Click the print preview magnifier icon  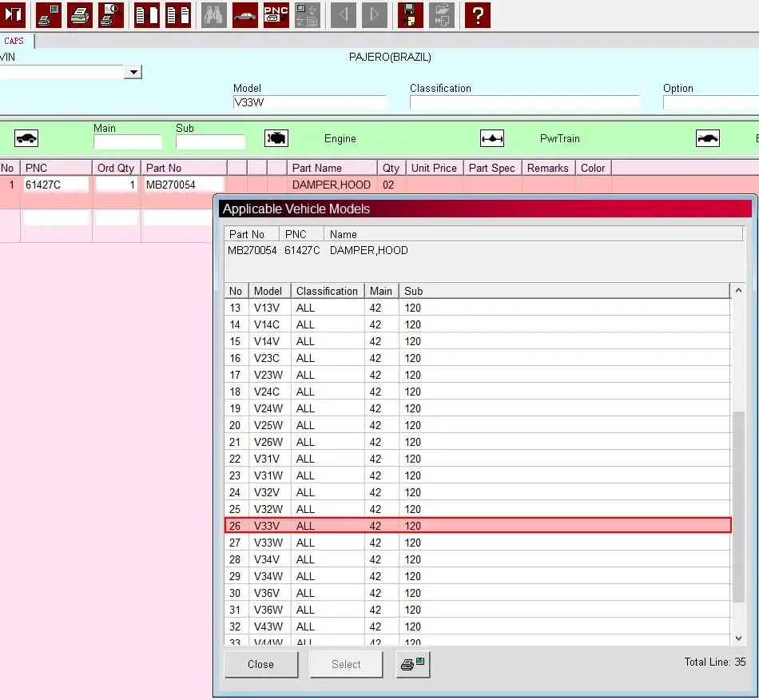pyautogui.click(x=111, y=14)
